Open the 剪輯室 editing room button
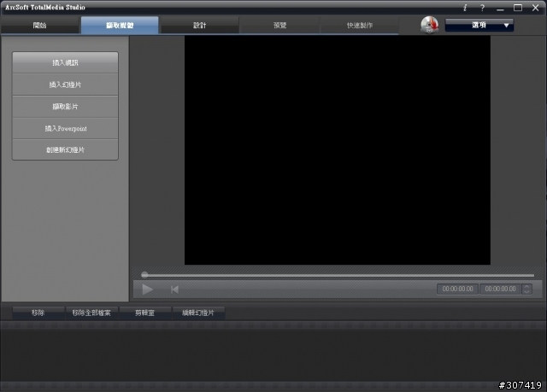This screenshot has height=392, width=547. click(x=145, y=313)
